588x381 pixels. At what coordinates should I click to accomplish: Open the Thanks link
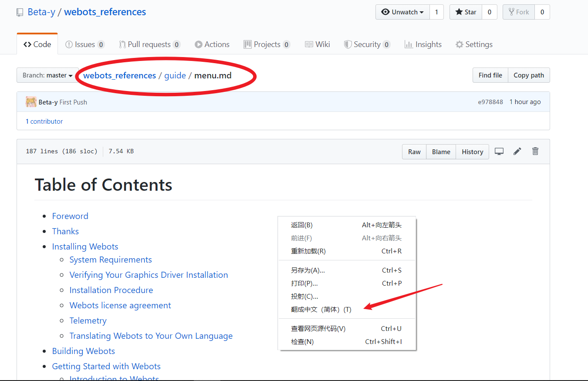(65, 231)
